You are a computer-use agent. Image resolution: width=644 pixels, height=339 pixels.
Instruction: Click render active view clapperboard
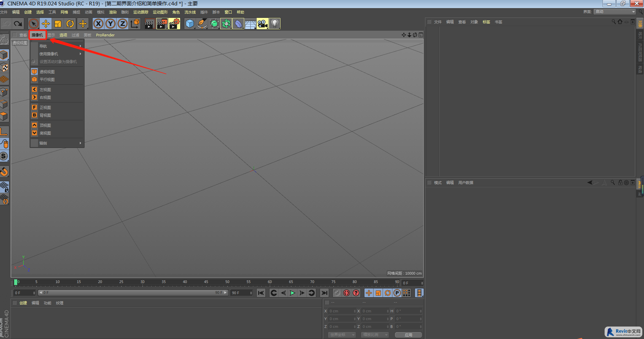point(150,24)
